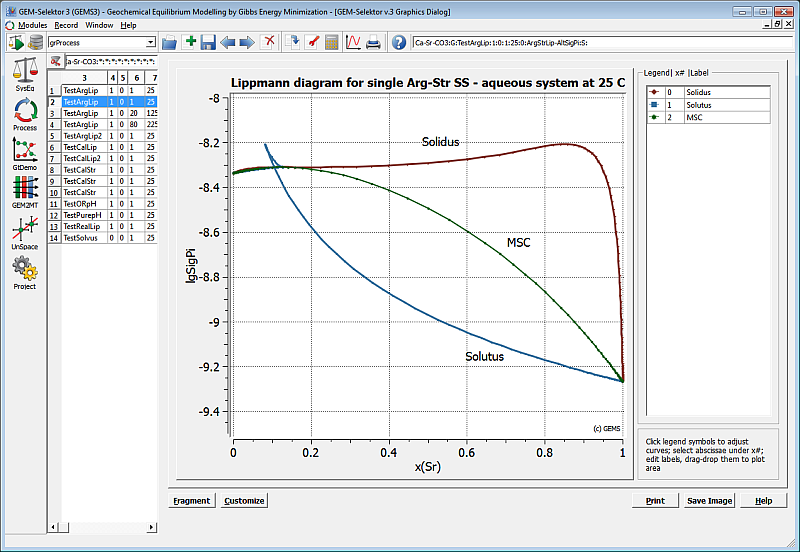Click the calculator toolbar icon
Screen dimensions: 800x552
coord(332,42)
